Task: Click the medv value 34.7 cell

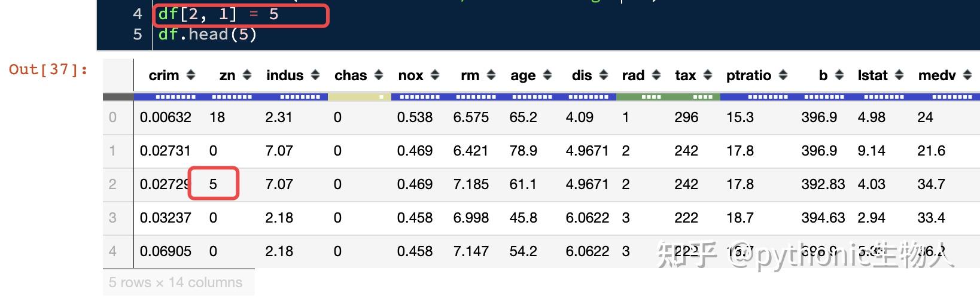Action: click(932, 184)
